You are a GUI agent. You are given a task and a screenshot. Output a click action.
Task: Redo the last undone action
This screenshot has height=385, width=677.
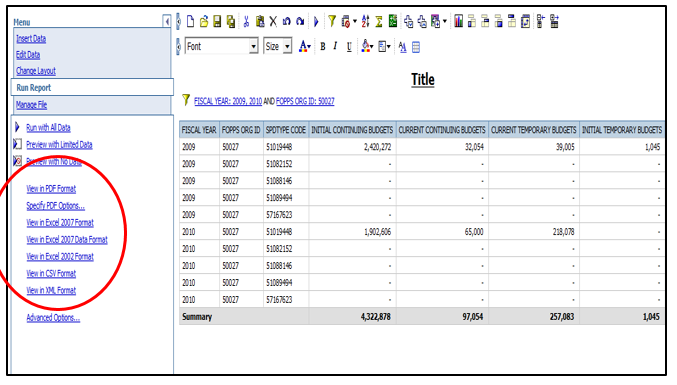(300, 21)
